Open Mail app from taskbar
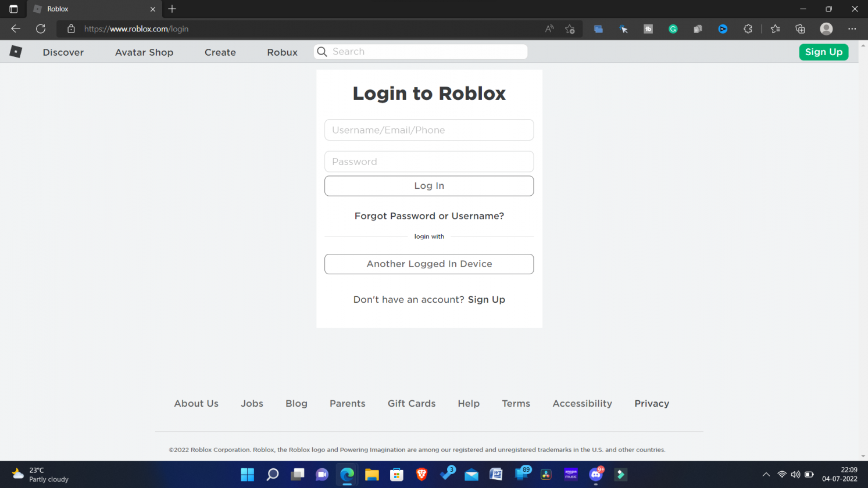 click(x=471, y=475)
